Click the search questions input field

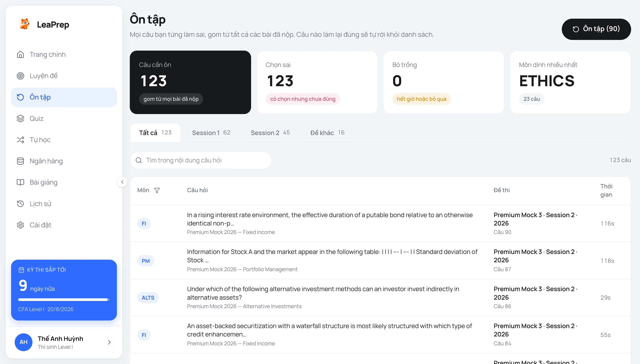pos(201,160)
